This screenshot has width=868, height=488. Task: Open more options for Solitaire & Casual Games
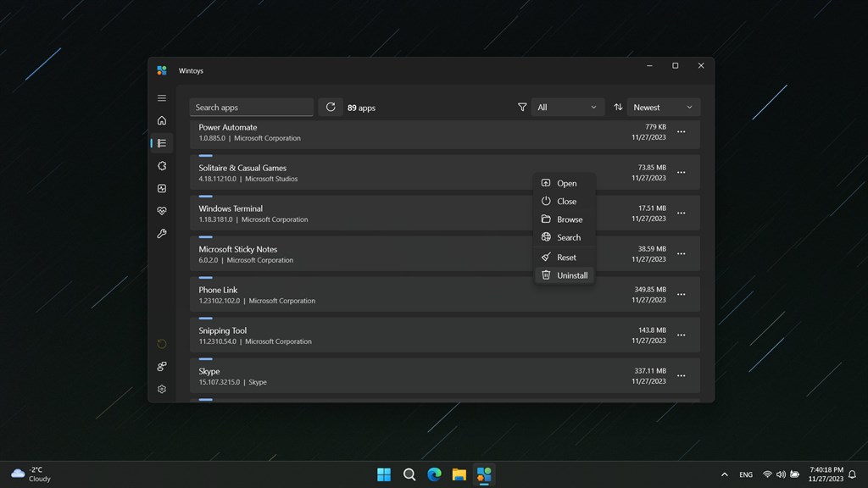[x=682, y=173]
